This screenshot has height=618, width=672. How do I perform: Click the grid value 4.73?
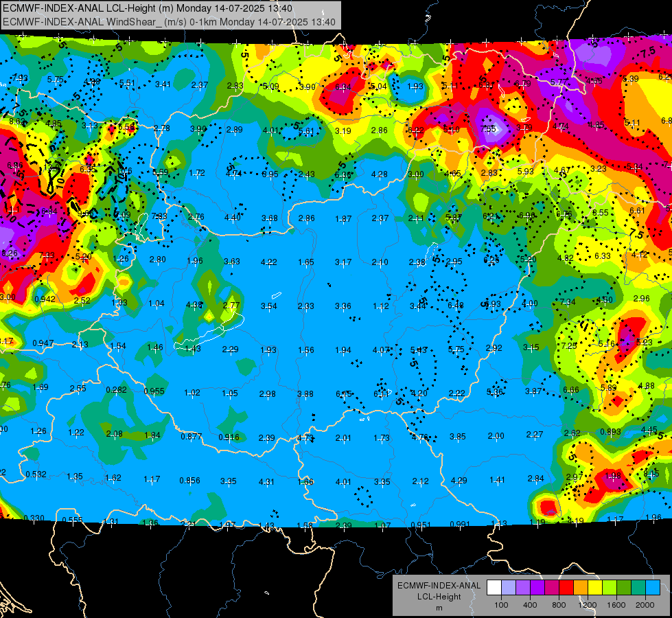pos(305,438)
